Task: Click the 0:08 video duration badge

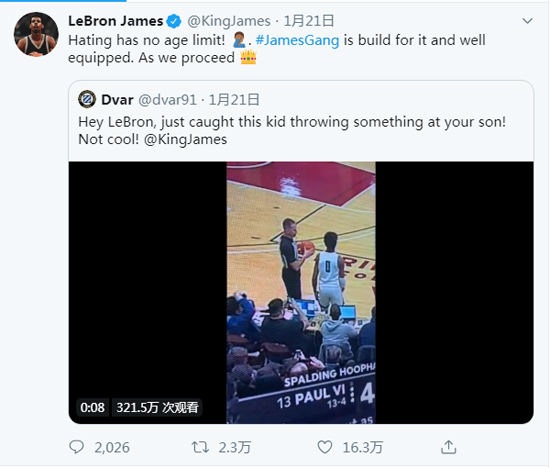Action: 92,407
